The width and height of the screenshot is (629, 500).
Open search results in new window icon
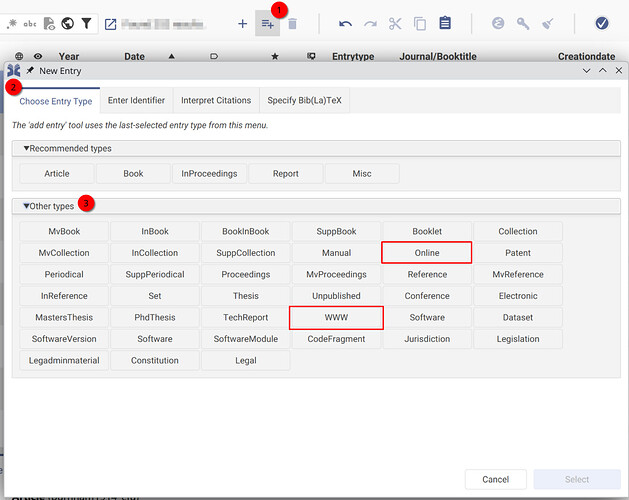pos(110,24)
